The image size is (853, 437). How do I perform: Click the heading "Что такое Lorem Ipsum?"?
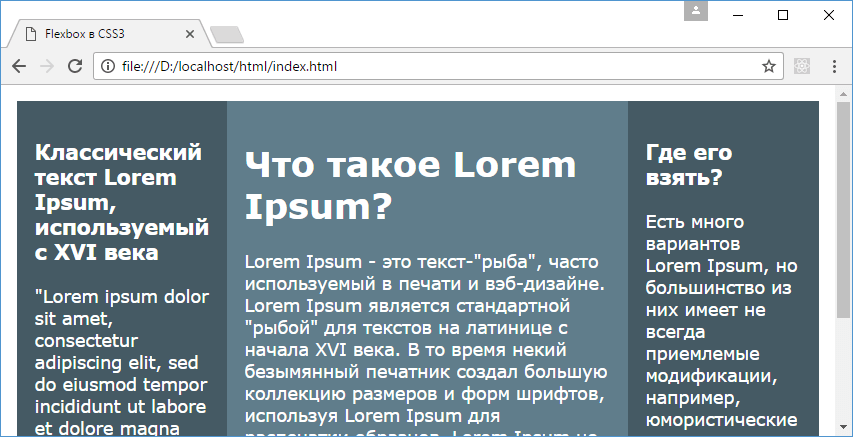410,185
